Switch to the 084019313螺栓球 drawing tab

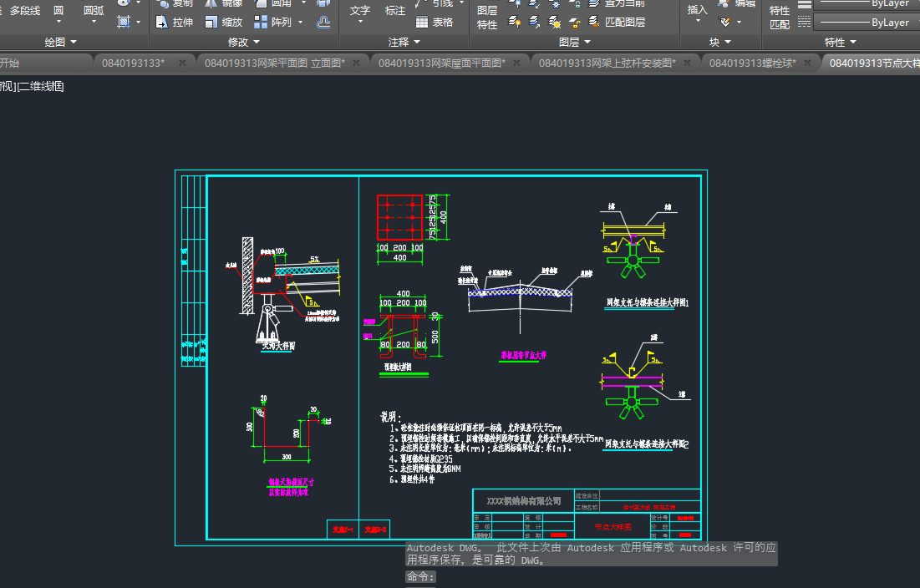point(751,63)
